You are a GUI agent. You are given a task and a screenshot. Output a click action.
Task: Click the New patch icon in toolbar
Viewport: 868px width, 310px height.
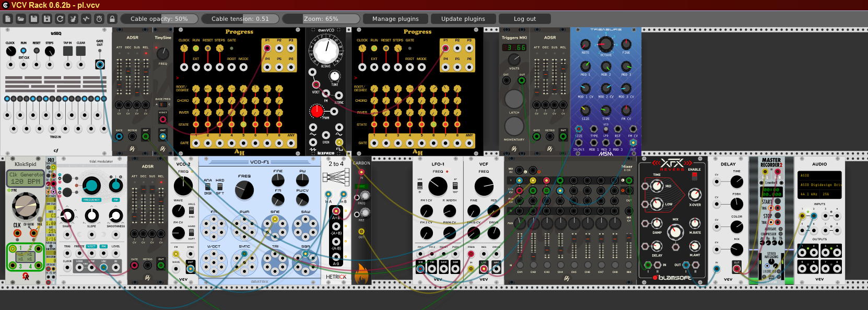8,19
